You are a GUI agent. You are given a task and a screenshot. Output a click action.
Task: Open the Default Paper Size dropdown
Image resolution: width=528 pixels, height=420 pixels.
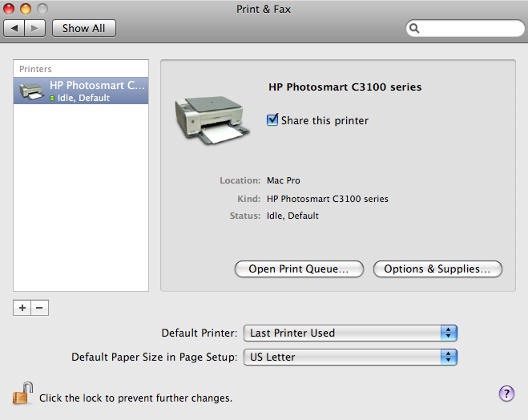point(350,357)
